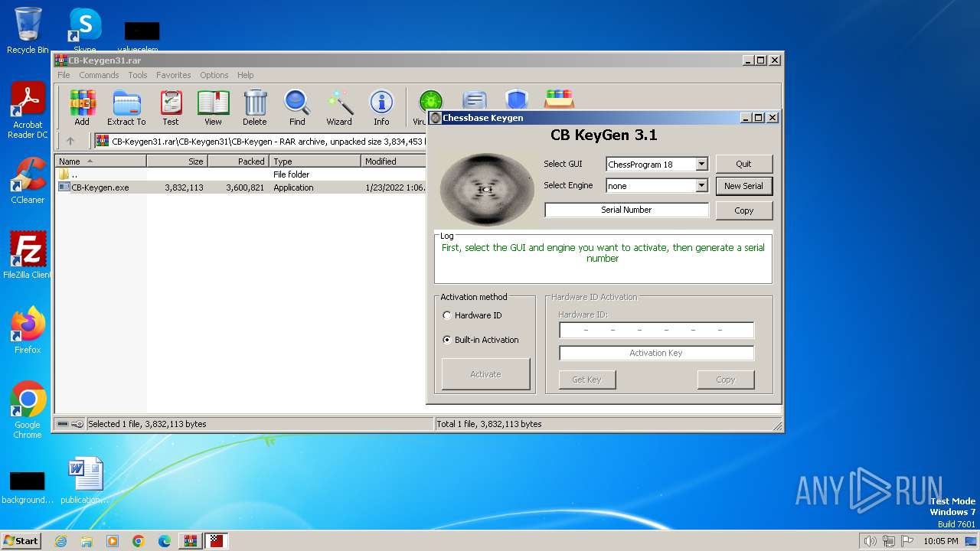Click the SFX books icon in WinRAR
Image resolution: width=980 pixels, height=551 pixels.
[x=559, y=99]
